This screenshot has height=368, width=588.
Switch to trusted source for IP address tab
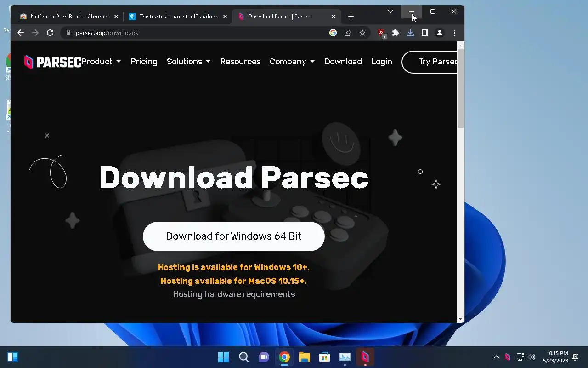(x=178, y=17)
